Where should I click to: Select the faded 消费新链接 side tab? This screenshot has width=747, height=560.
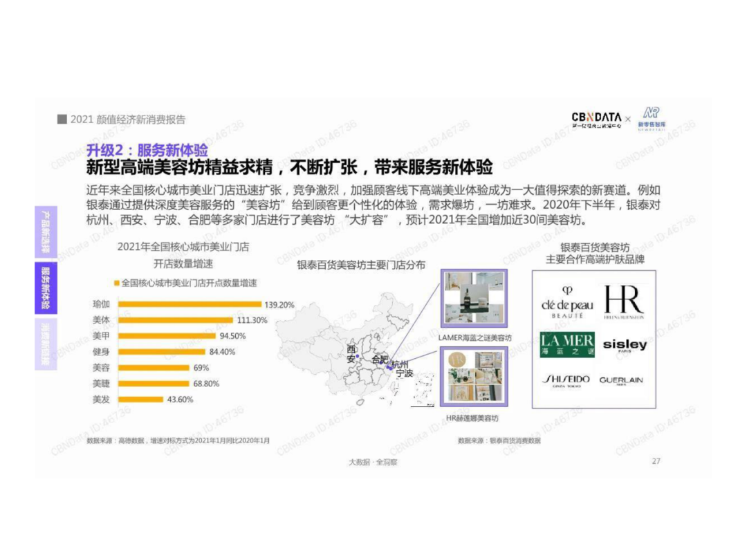click(46, 344)
